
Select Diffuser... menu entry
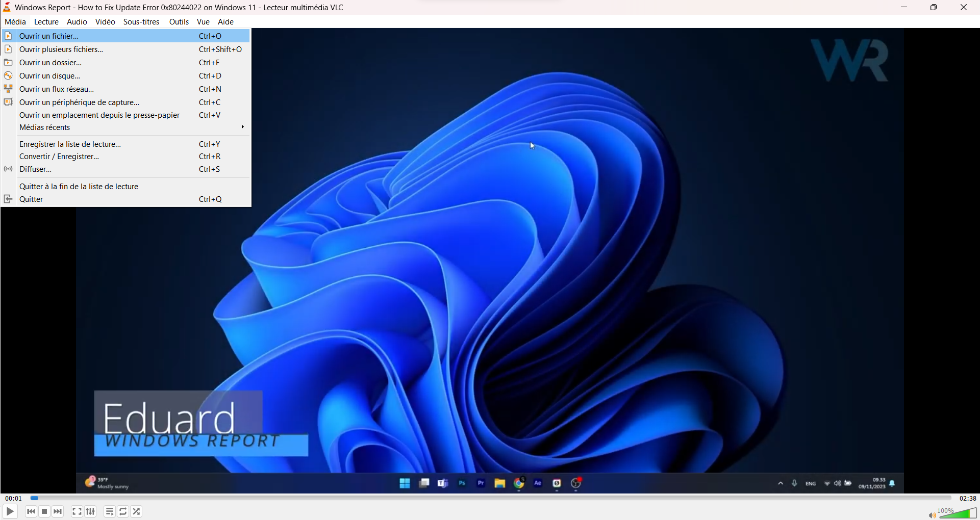pos(125,169)
